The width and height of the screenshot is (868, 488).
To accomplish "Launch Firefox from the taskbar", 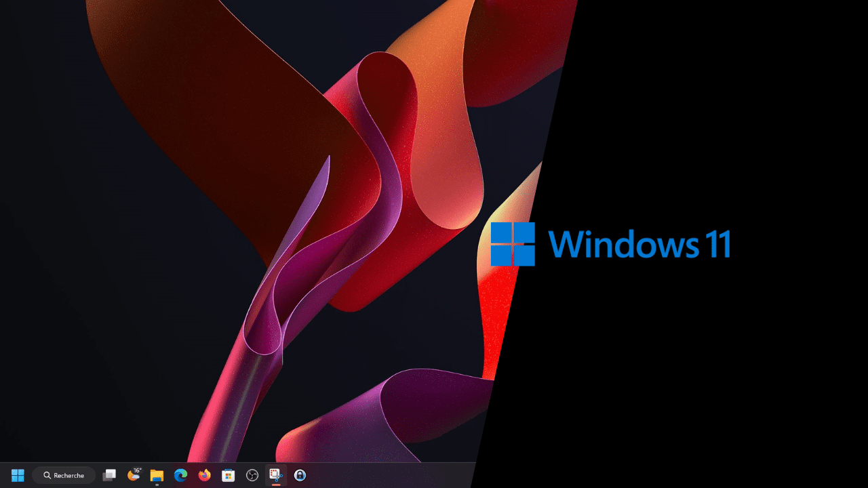I will pos(204,475).
